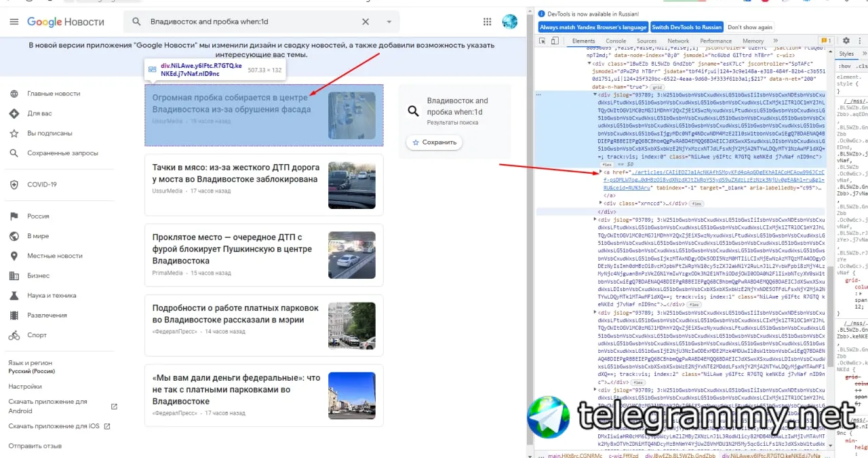
Task: Toggle DevTools device toolbar icon
Action: (x=555, y=41)
